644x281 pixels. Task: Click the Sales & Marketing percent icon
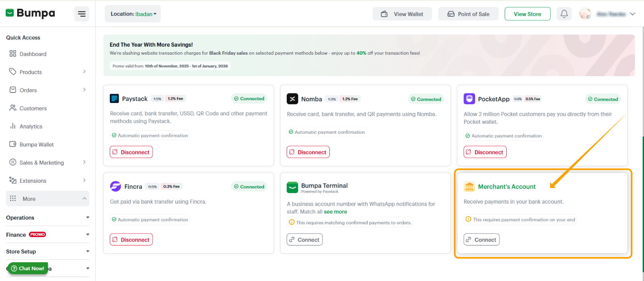coord(13,162)
